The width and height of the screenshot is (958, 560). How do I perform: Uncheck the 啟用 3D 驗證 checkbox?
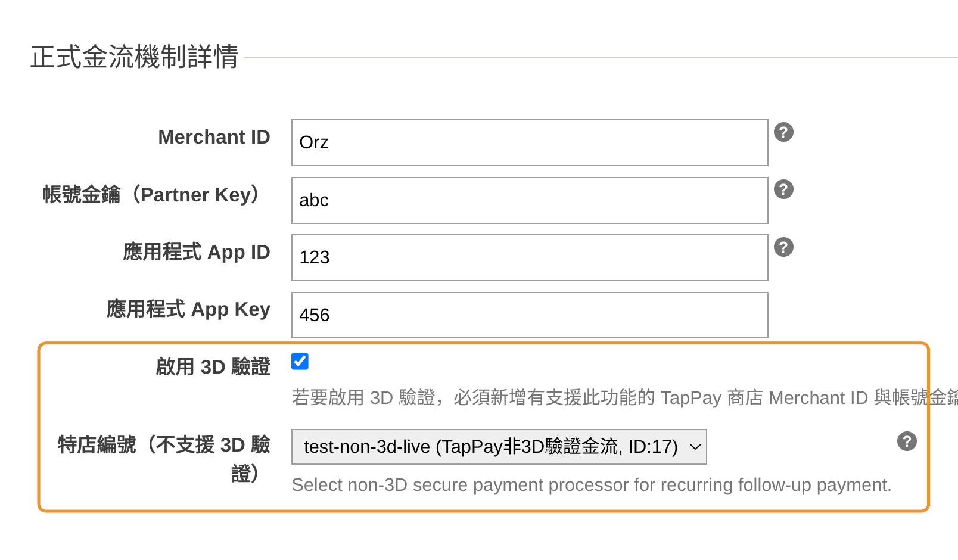pyautogui.click(x=300, y=362)
